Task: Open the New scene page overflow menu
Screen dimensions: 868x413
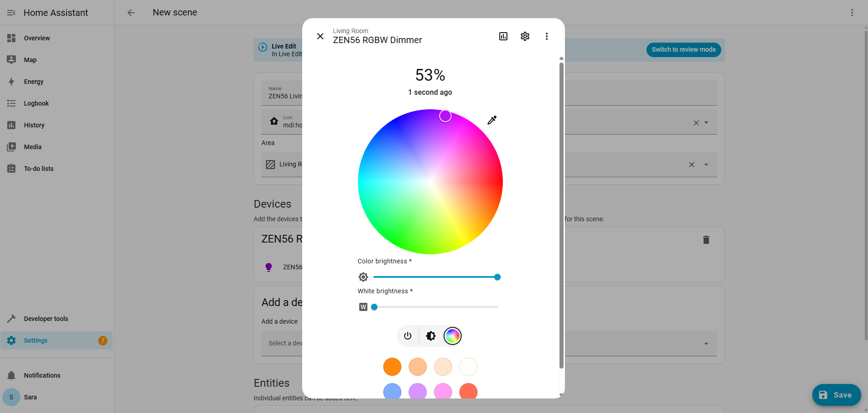Action: click(852, 13)
